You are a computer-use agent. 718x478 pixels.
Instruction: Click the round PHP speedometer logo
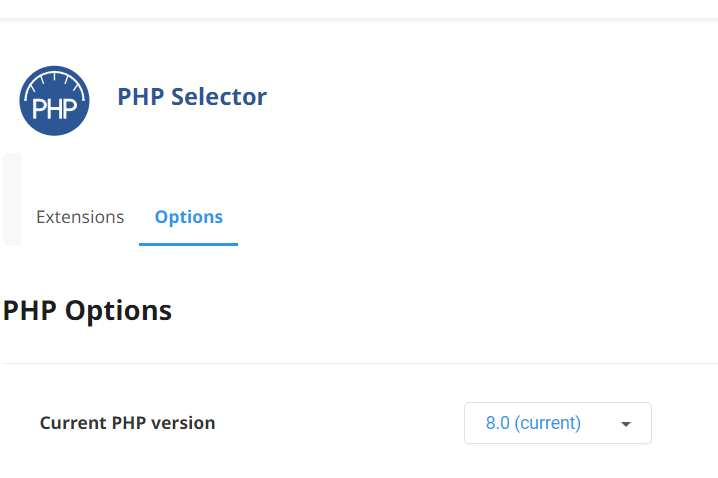(x=54, y=101)
